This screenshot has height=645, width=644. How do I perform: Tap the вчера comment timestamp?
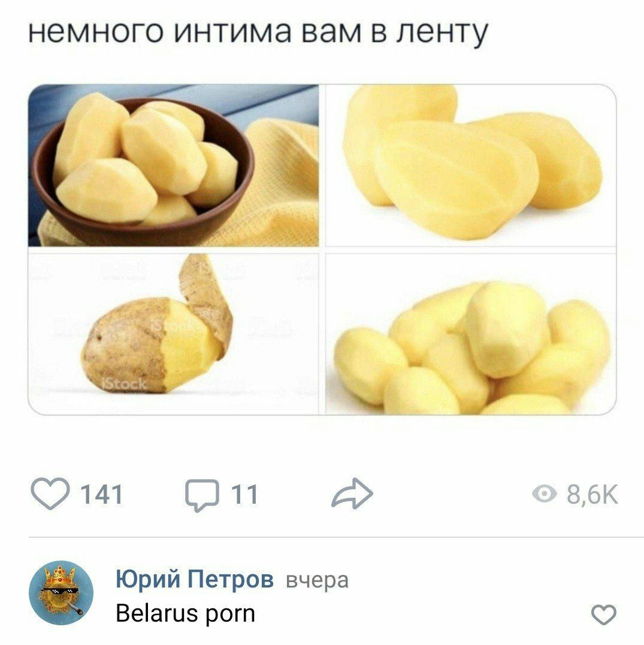[317, 580]
